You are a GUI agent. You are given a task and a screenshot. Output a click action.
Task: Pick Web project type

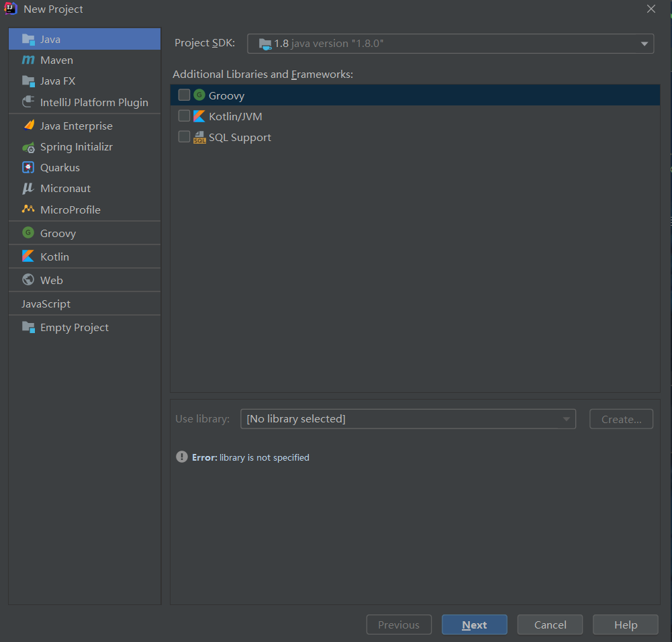pyautogui.click(x=85, y=280)
